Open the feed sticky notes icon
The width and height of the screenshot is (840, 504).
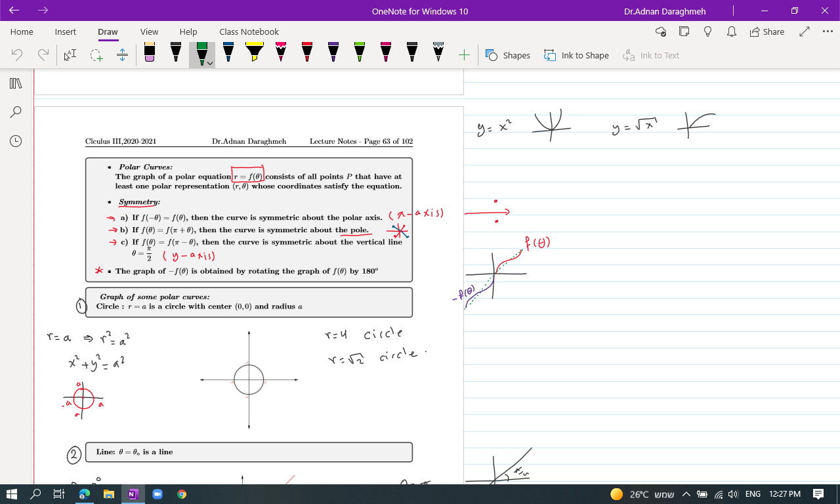(684, 31)
